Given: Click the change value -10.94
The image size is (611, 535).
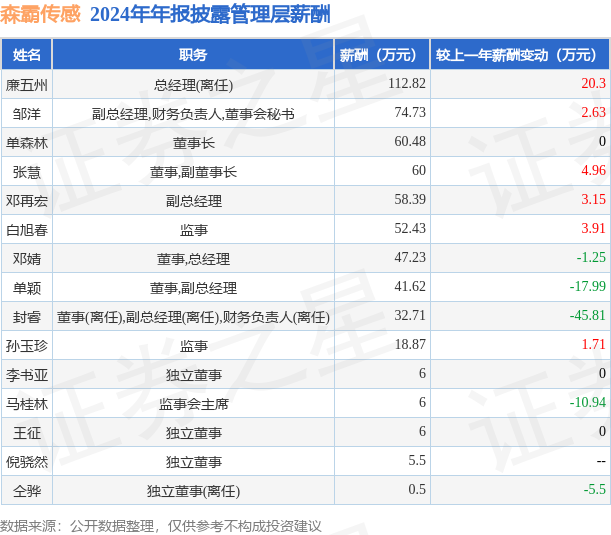Looking at the screenshot, I should [x=588, y=402].
